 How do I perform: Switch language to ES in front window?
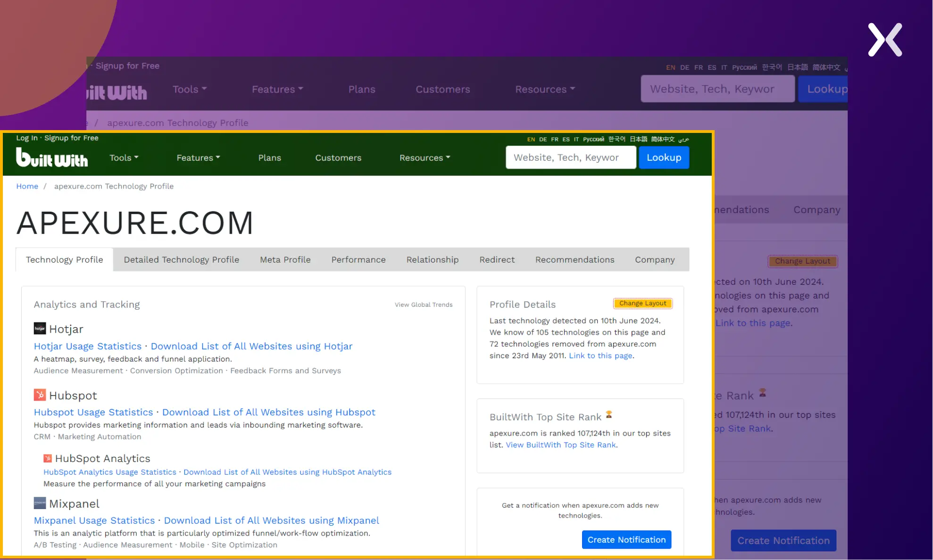click(x=566, y=140)
